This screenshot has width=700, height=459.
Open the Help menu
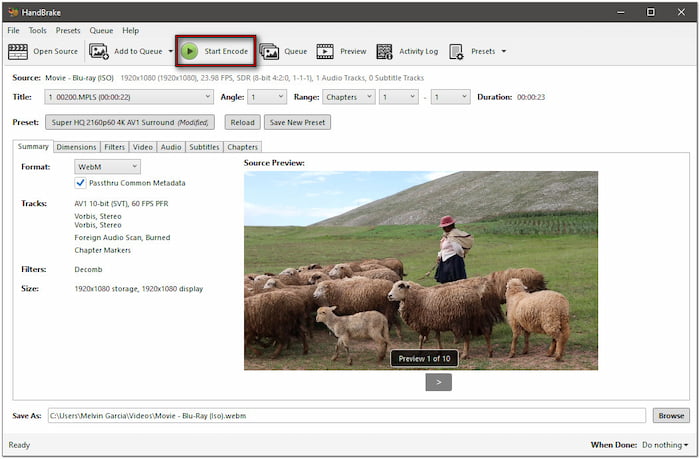(x=130, y=30)
